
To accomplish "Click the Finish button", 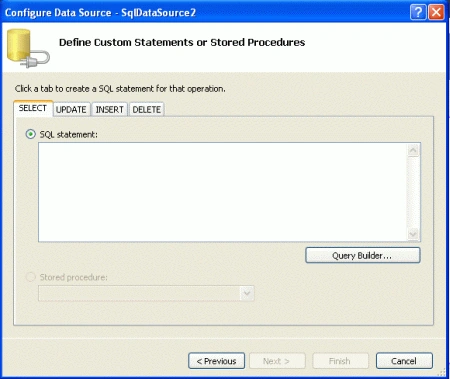I will (340, 361).
